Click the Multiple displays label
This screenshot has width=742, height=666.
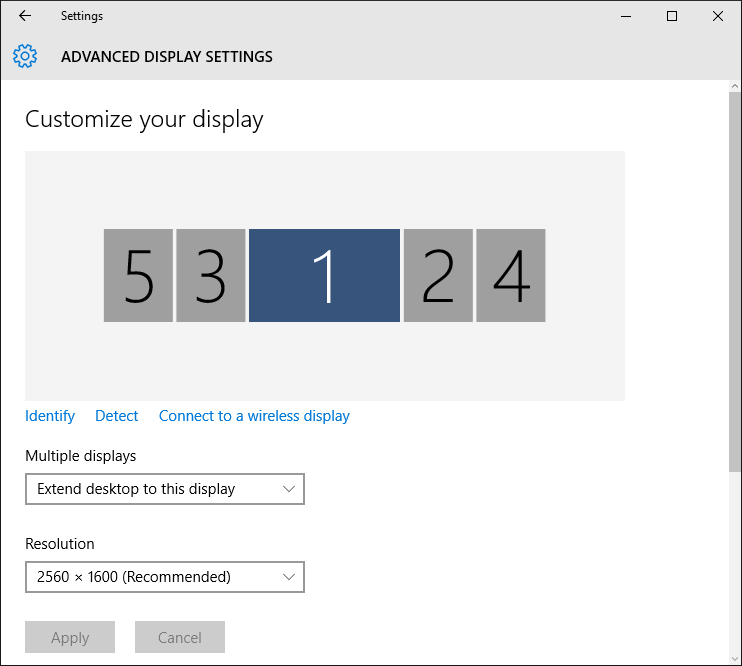[80, 456]
